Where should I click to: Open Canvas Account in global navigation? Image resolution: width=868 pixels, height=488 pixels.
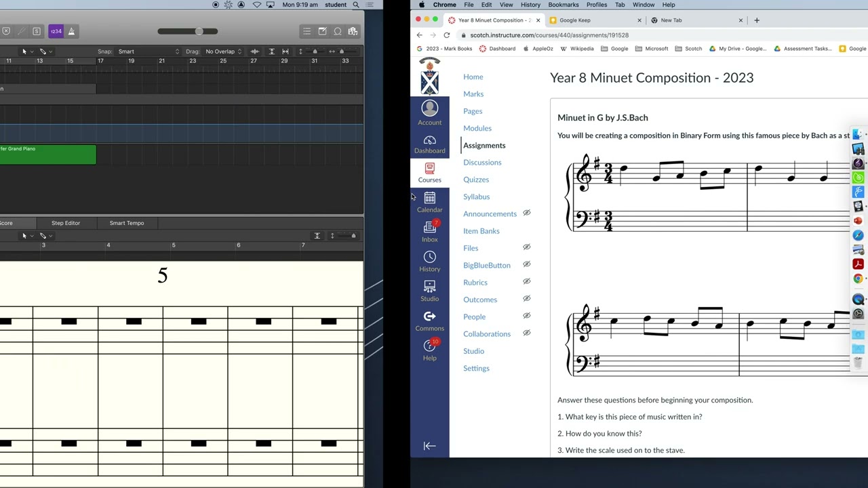429,113
